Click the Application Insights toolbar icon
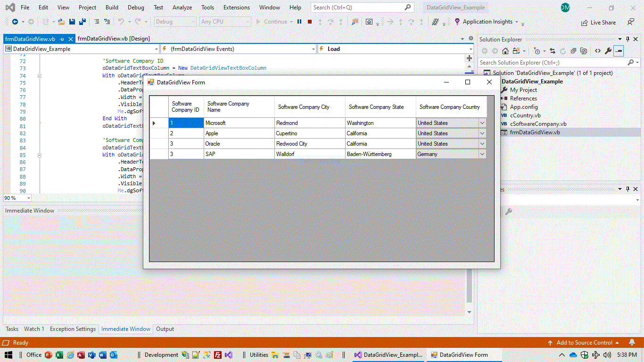 (x=457, y=22)
